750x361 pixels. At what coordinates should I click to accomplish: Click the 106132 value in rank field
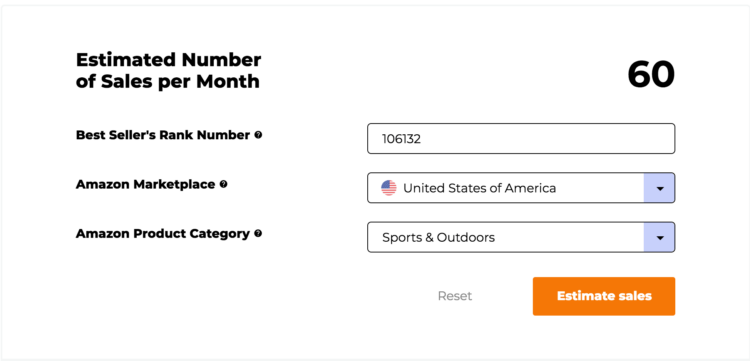(401, 139)
